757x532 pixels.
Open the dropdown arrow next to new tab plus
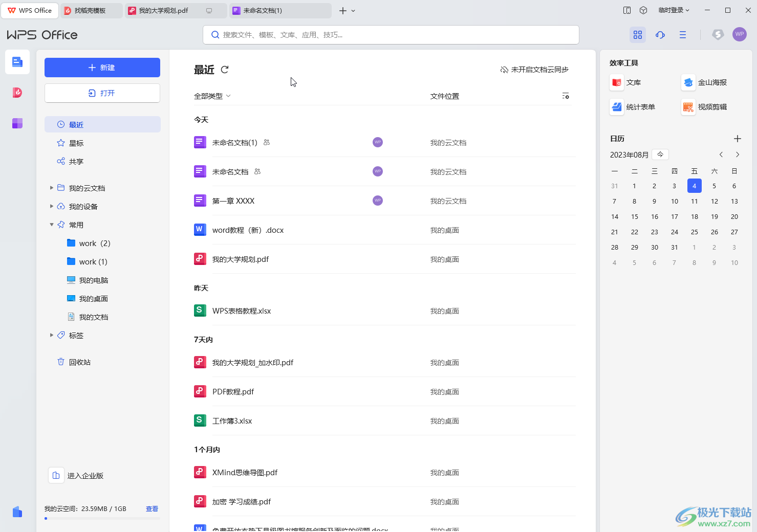coord(353,11)
